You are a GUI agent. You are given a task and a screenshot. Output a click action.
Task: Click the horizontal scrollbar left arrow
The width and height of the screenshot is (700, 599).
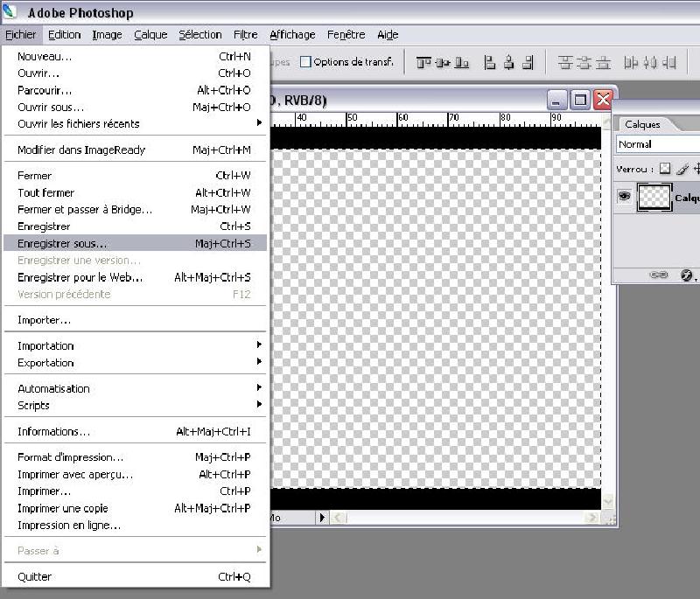click(x=337, y=518)
